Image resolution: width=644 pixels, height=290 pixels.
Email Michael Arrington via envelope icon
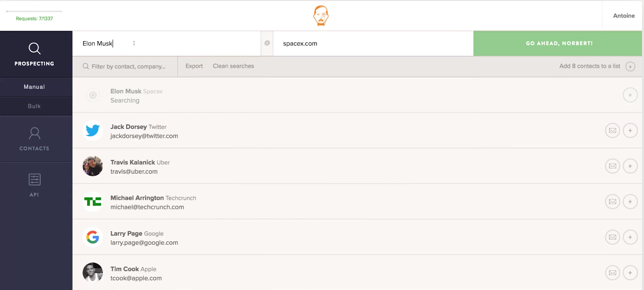613,202
